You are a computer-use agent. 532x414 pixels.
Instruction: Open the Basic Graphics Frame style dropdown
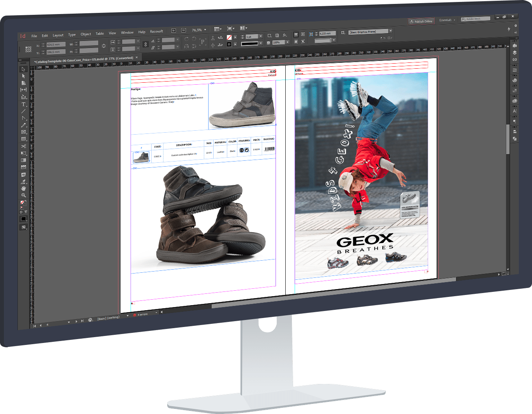390,31
